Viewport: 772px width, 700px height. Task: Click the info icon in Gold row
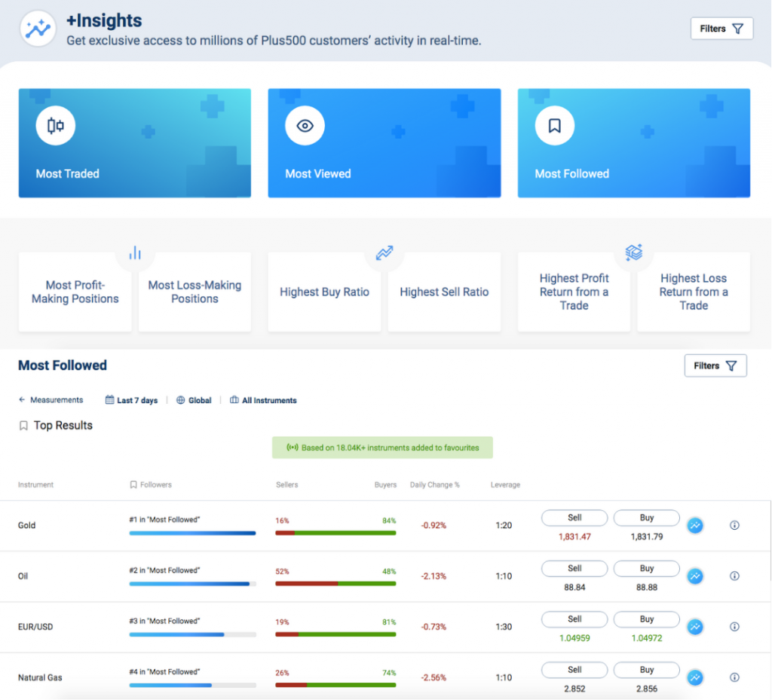(734, 526)
